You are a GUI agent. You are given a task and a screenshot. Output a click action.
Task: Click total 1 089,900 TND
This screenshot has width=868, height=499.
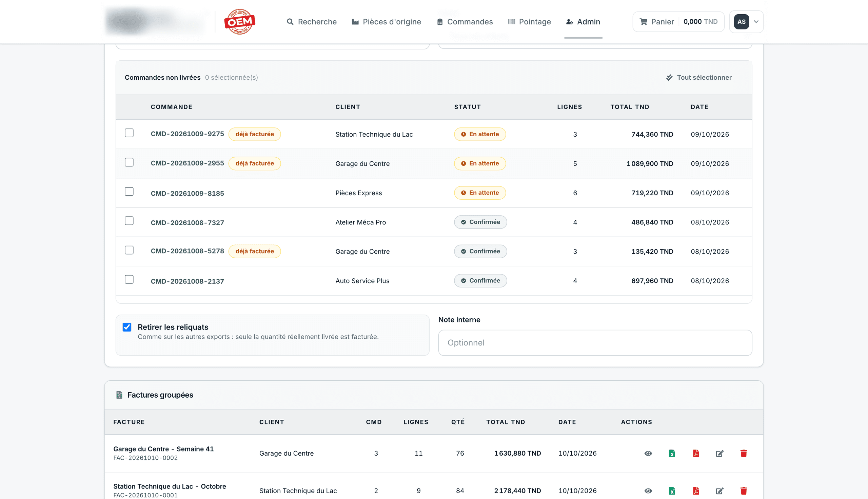pyautogui.click(x=650, y=163)
